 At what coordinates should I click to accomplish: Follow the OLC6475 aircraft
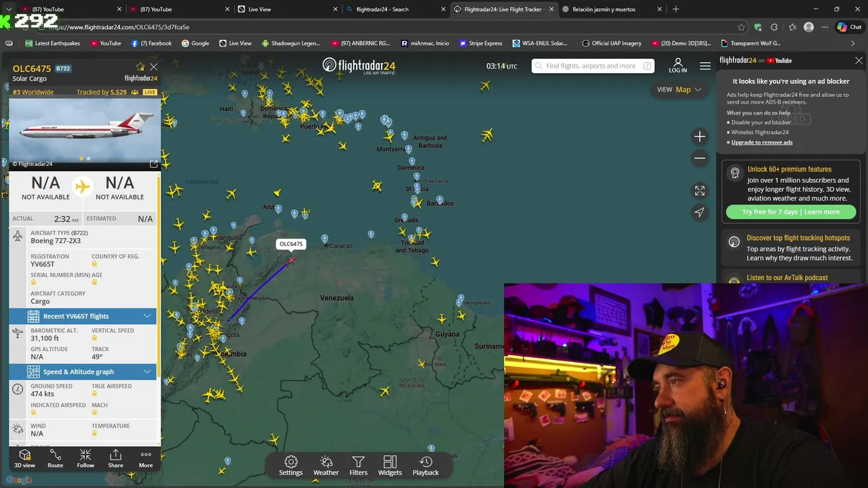click(85, 458)
